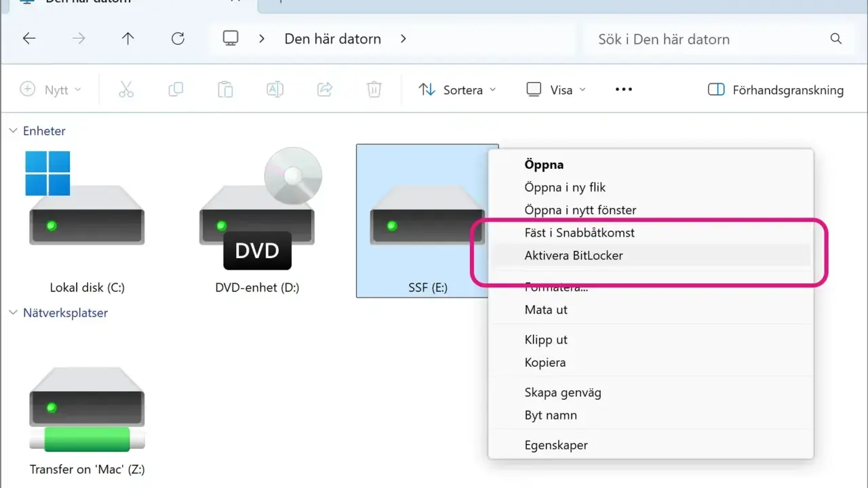Viewport: 868px width, 488px height.
Task: Click the Delete trash can icon
Action: 374,89
